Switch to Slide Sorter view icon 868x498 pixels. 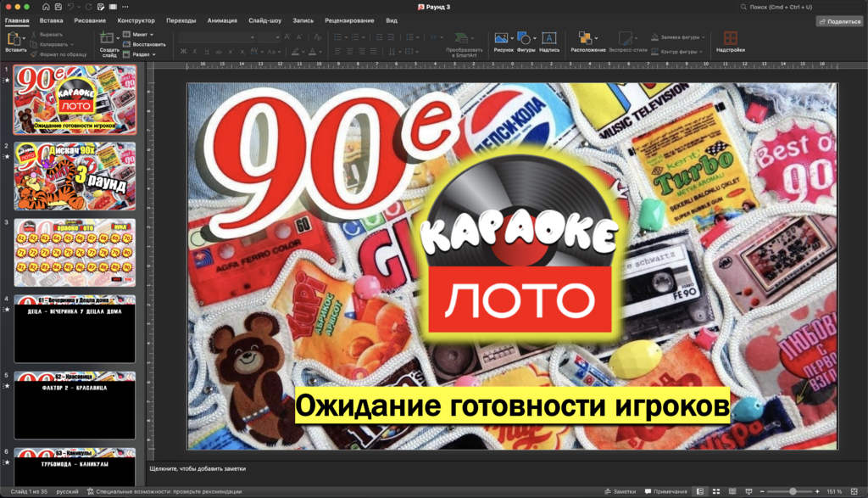tap(715, 491)
